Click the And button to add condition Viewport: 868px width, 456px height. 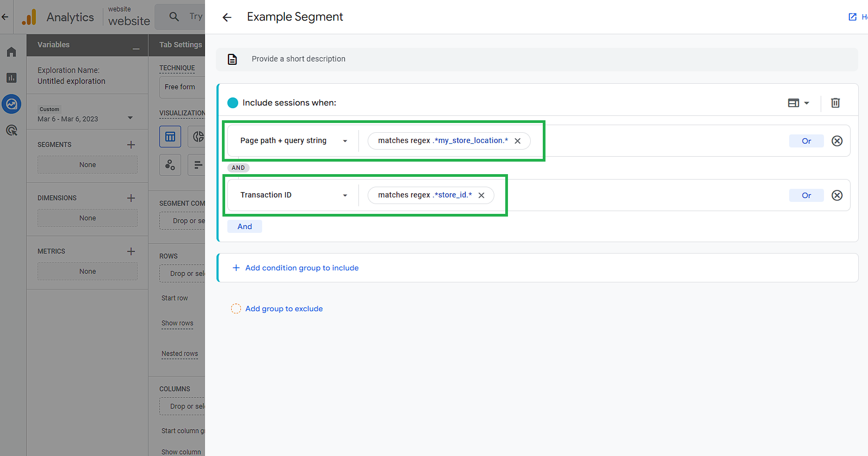click(245, 226)
